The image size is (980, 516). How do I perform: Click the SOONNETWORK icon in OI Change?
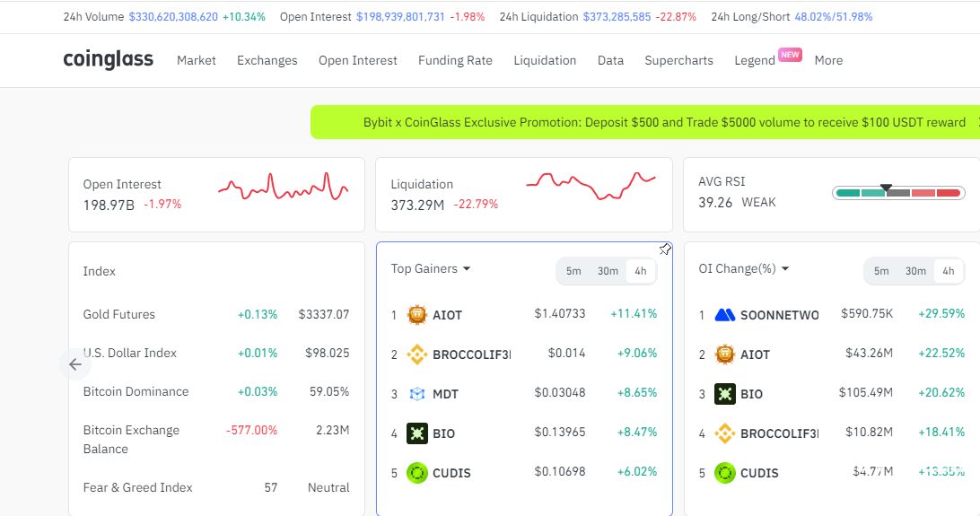[724, 315]
